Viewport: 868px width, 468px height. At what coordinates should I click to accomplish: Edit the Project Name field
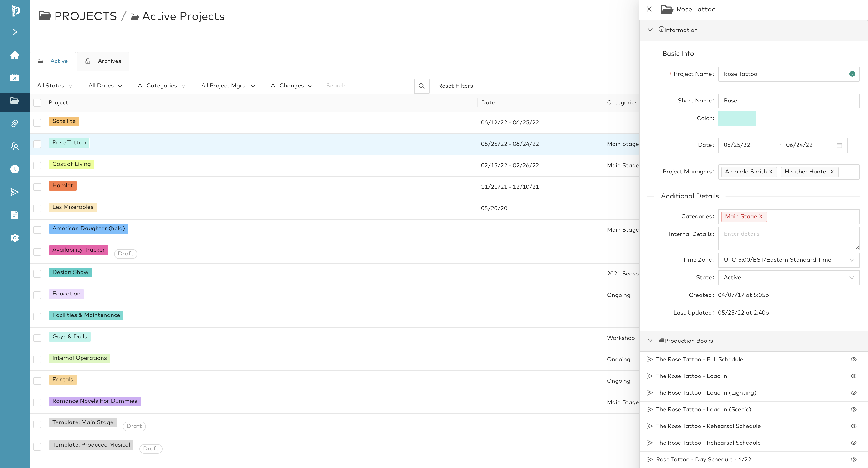tap(788, 74)
